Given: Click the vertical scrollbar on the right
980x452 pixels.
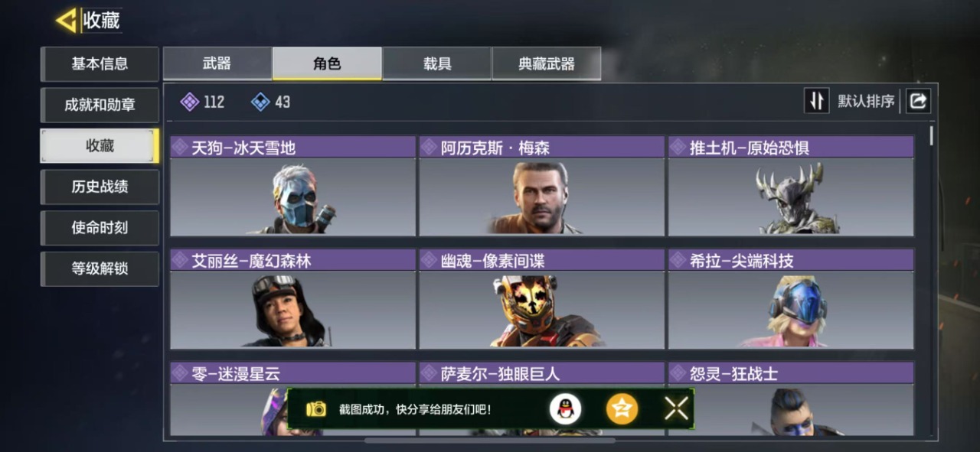Looking at the screenshot, I should point(932,138).
